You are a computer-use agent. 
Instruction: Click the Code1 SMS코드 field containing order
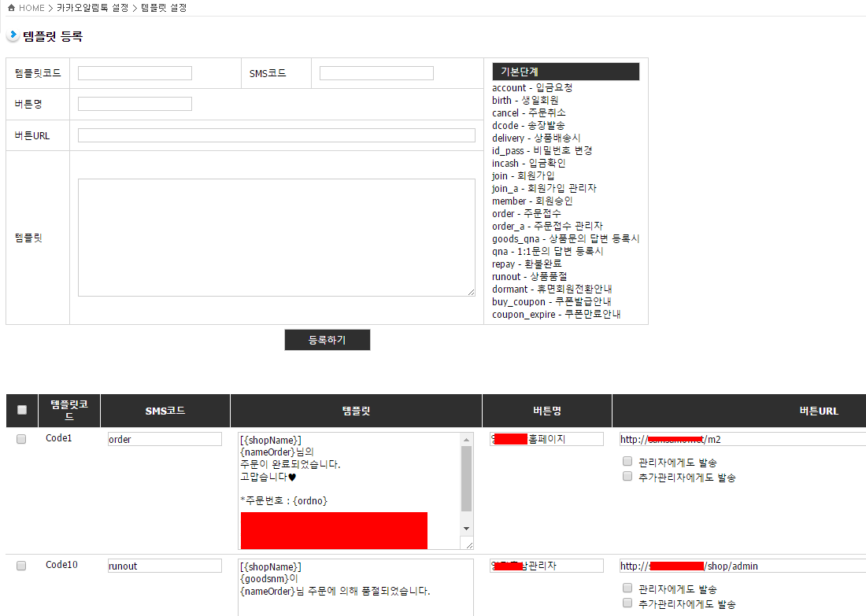(x=165, y=440)
